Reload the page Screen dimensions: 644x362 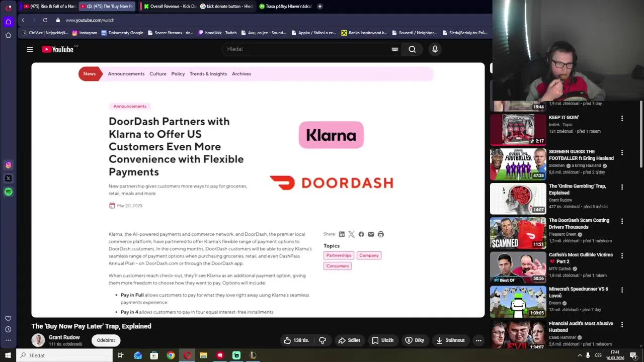pos(45,20)
